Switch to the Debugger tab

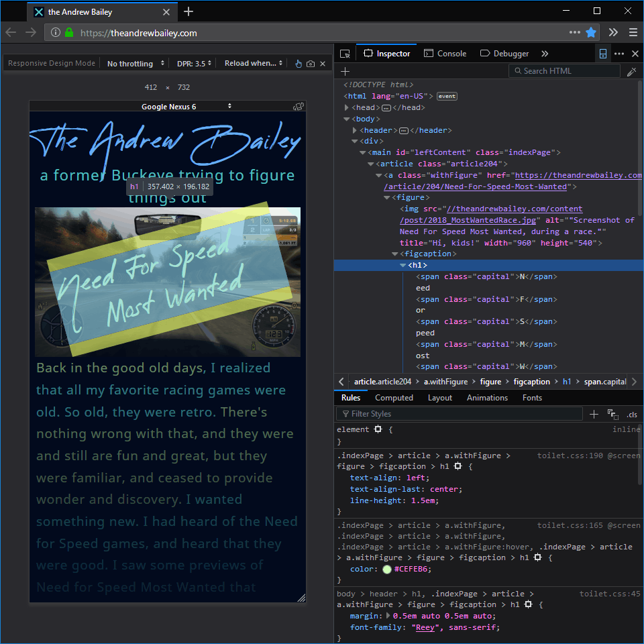(504, 54)
